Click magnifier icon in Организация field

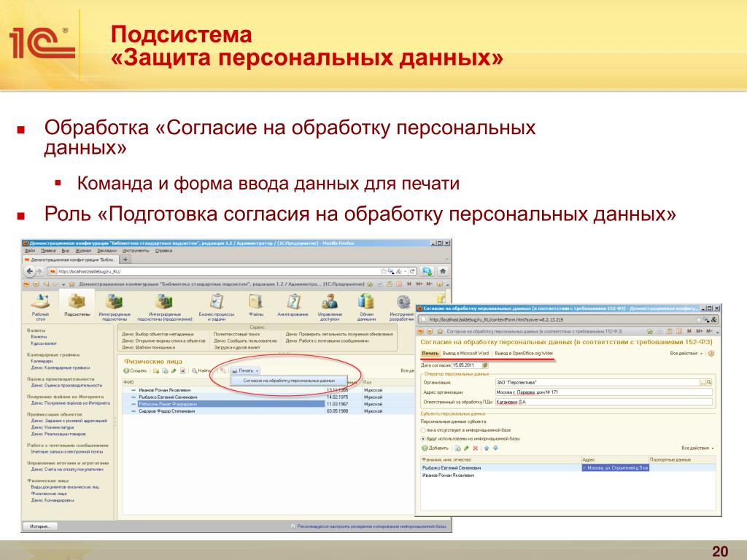[709, 382]
